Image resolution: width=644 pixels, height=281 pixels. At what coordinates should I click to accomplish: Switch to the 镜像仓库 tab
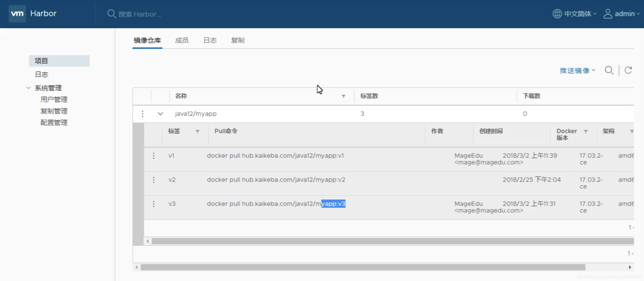coord(147,40)
